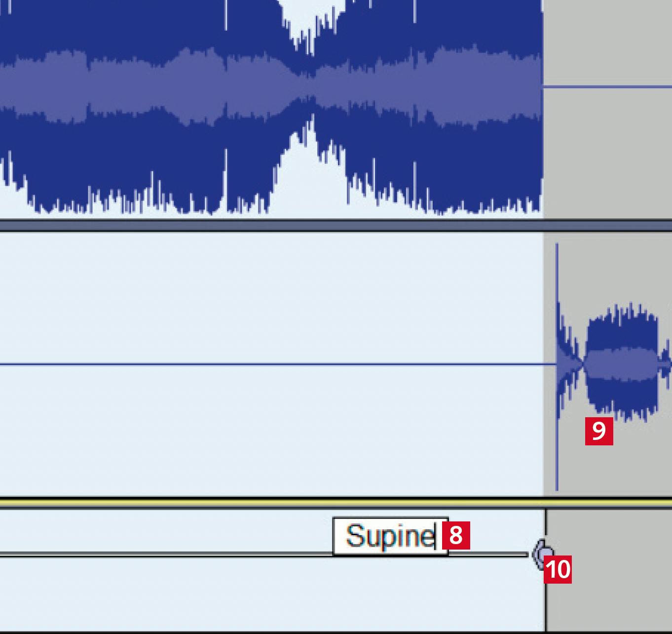Click the yellow border above the label track
The height and width of the screenshot is (634, 672).
pyautogui.click(x=336, y=502)
